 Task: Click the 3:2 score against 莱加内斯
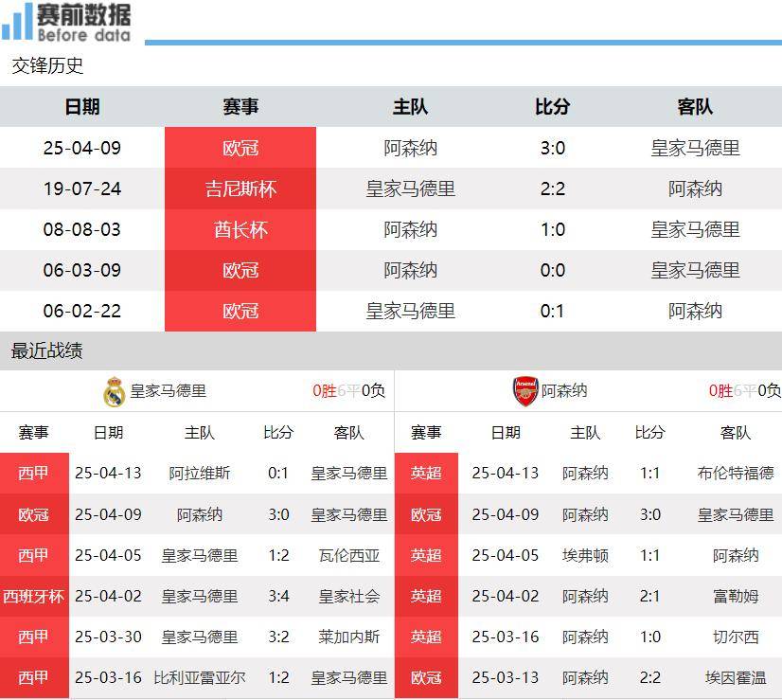coord(278,637)
